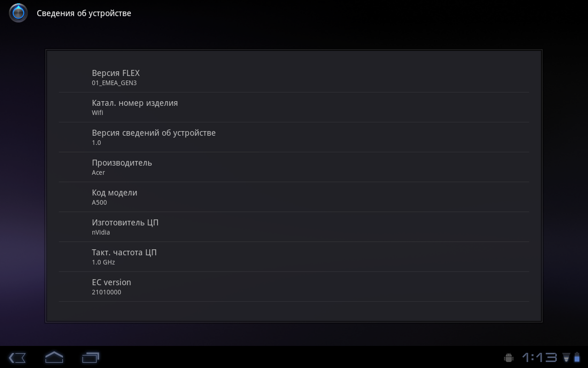
Task: Tap the Back navigation arrow
Action: 17,357
